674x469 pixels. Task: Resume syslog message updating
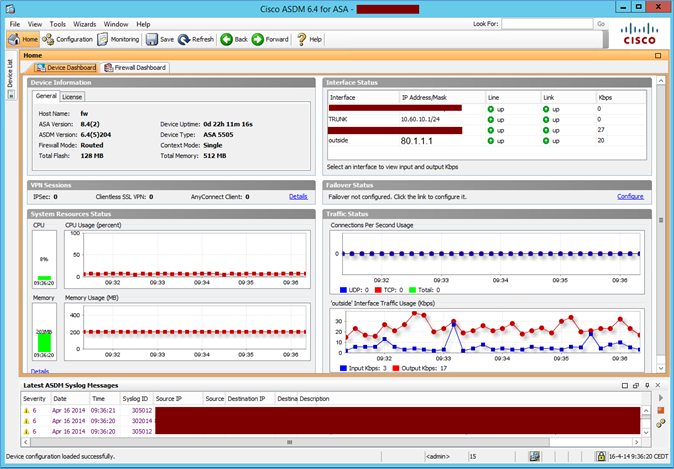[661, 398]
